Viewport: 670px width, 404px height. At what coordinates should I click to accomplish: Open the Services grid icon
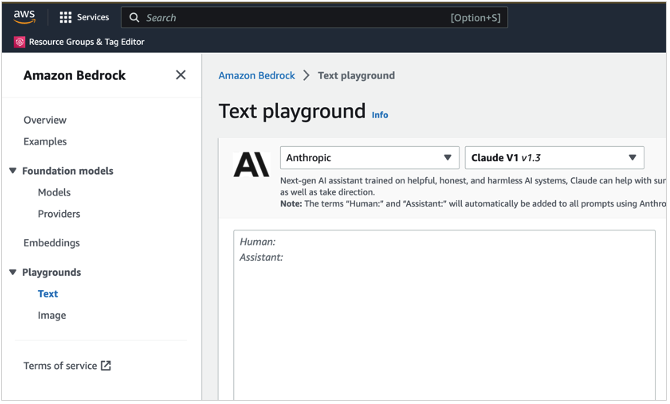pyautogui.click(x=65, y=18)
